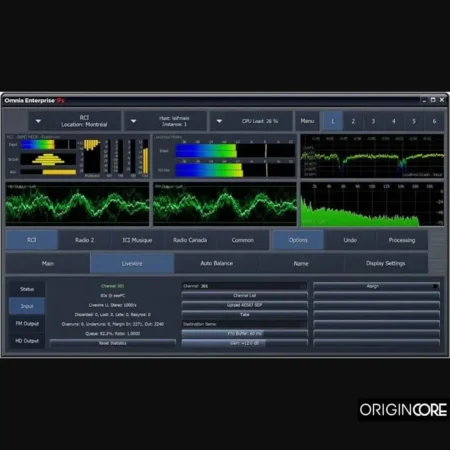Click the FM Output waveform display
The image size is (450, 450).
[x=224, y=204]
